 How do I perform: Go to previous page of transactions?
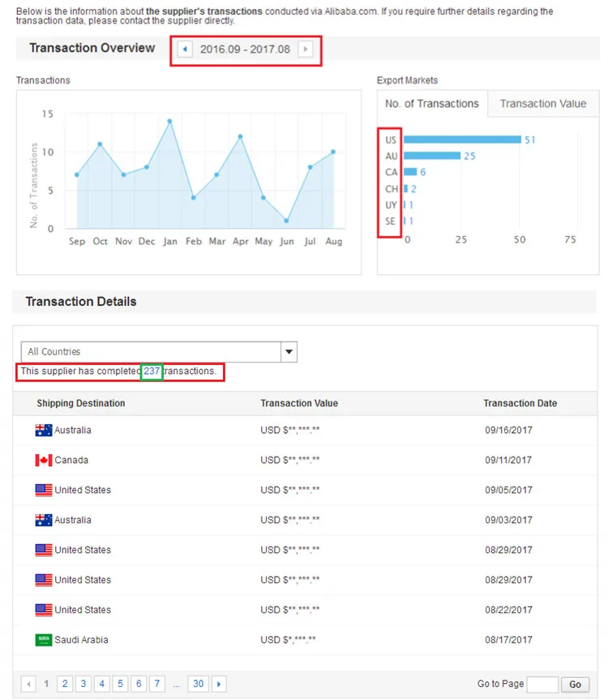28,684
